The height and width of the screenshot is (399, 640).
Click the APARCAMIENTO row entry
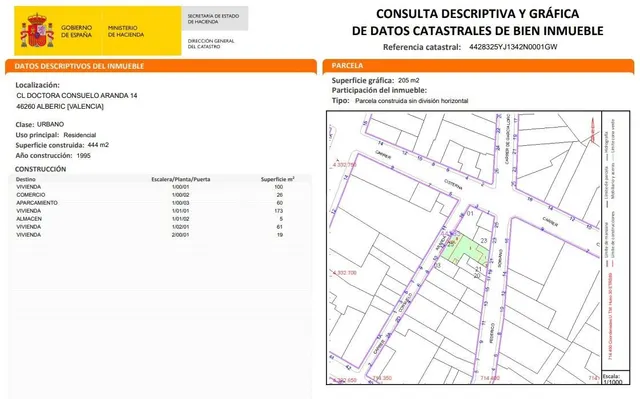37,203
